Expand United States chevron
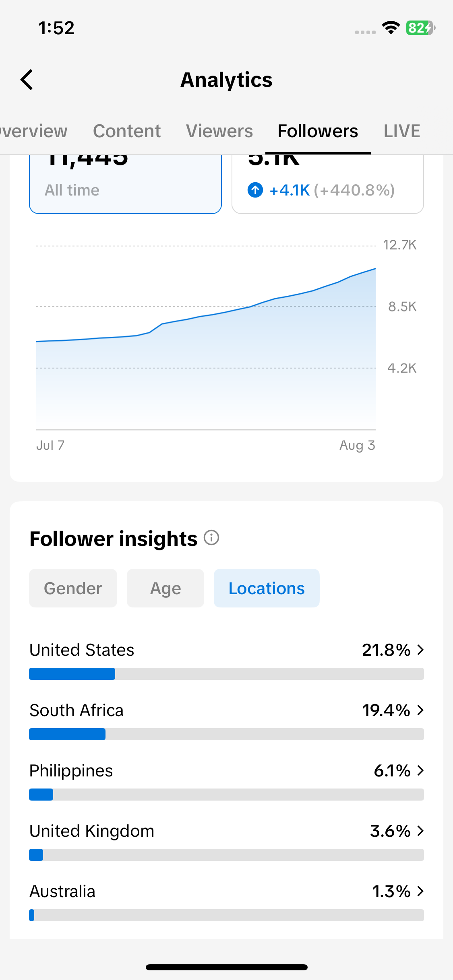Viewport: 453px width, 980px height. [421, 650]
